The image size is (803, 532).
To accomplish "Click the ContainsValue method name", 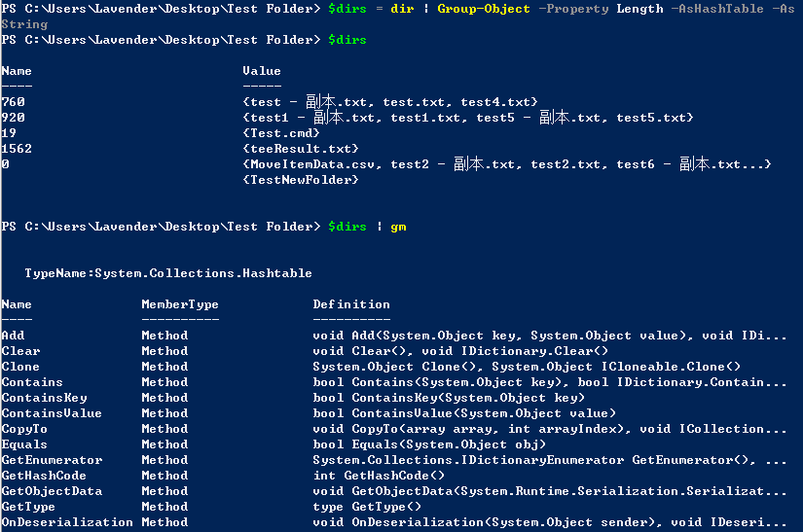I will pyautogui.click(x=52, y=413).
